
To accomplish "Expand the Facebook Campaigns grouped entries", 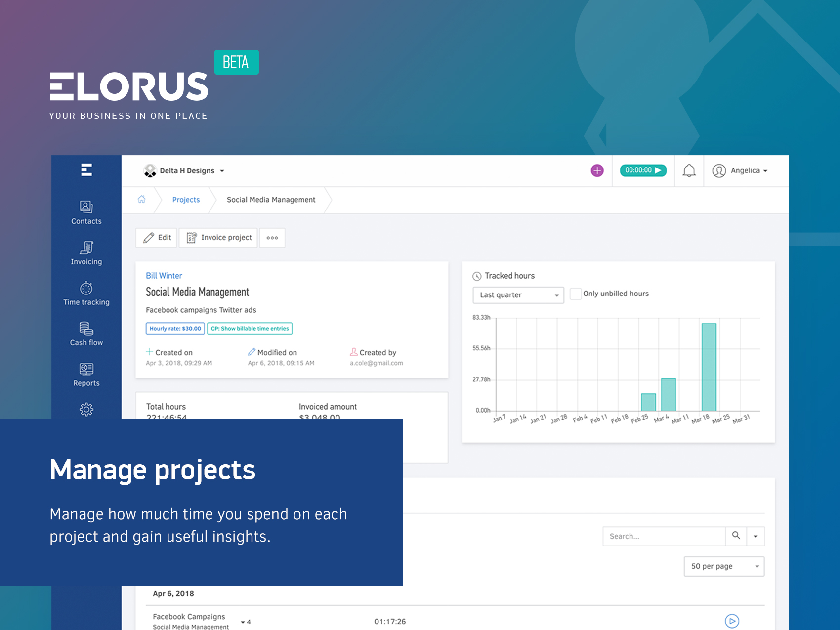I will click(246, 622).
